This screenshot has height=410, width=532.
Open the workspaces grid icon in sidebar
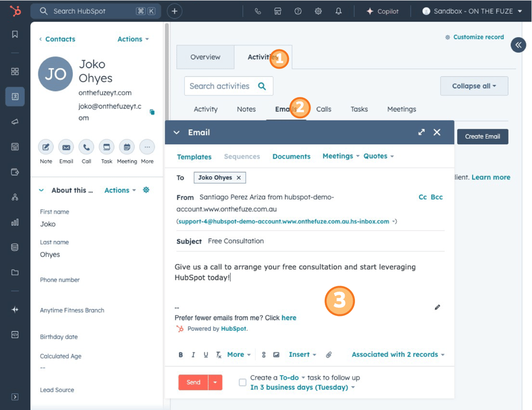tap(15, 71)
